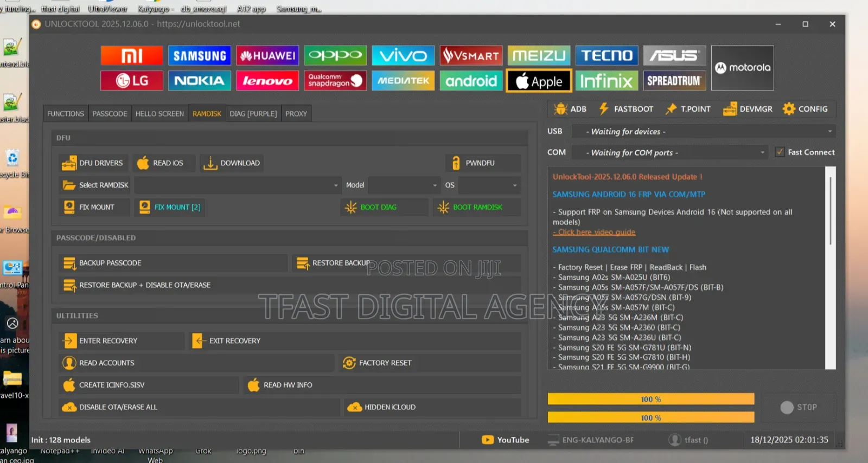
Task: Click RESTORE BACKUP button
Action: click(406, 263)
